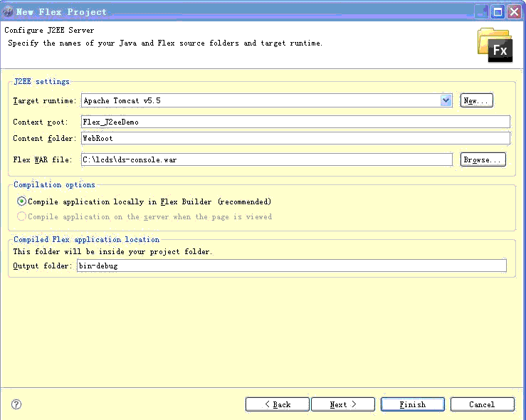Click "This folder will be inside your project folder."
Screen dimensions: 526x420
[x=112, y=251]
